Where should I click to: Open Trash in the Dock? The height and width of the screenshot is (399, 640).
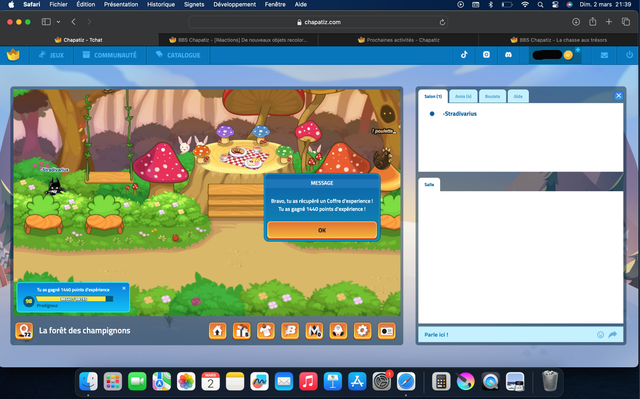pos(550,381)
